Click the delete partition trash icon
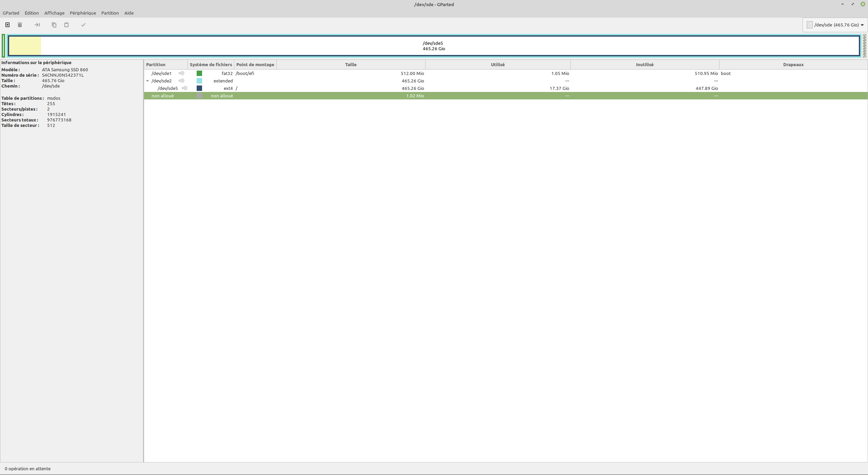The height and width of the screenshot is (475, 868). (20, 25)
